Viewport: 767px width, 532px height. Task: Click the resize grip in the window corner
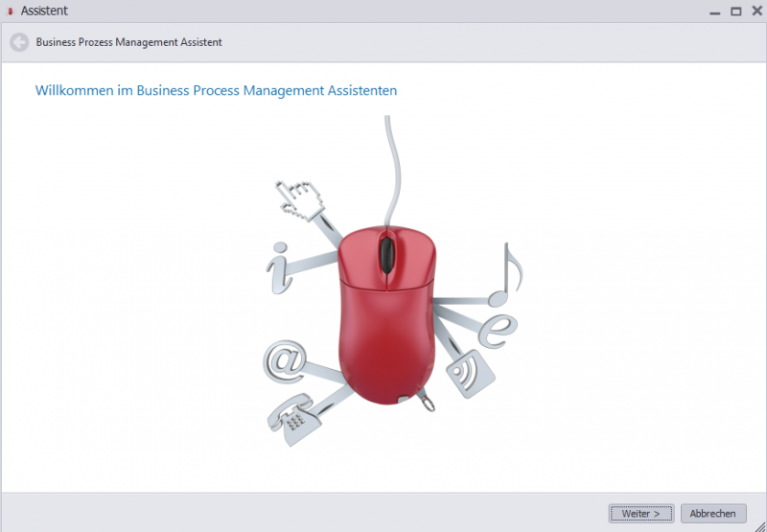click(x=759, y=525)
